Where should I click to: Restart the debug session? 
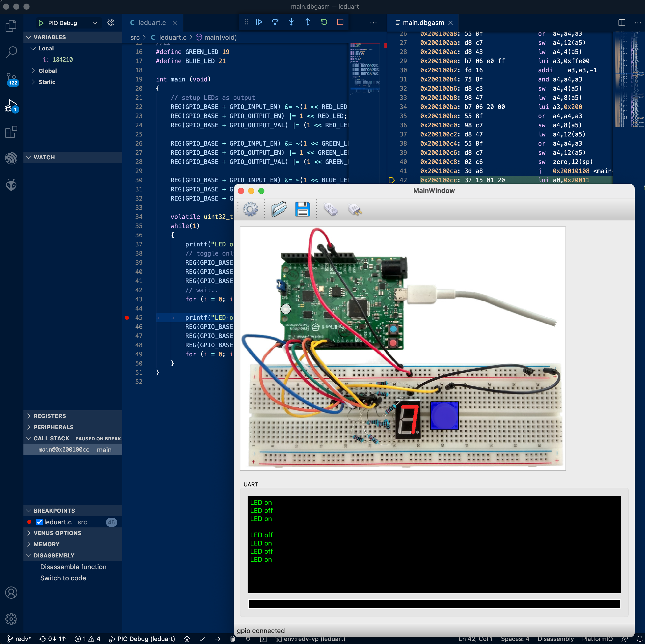click(324, 22)
